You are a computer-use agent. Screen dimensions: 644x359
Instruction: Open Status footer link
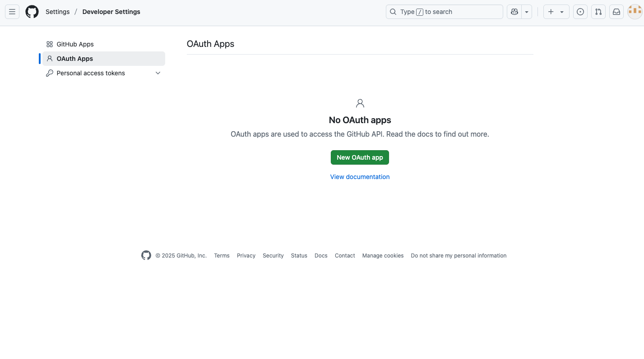pos(299,256)
